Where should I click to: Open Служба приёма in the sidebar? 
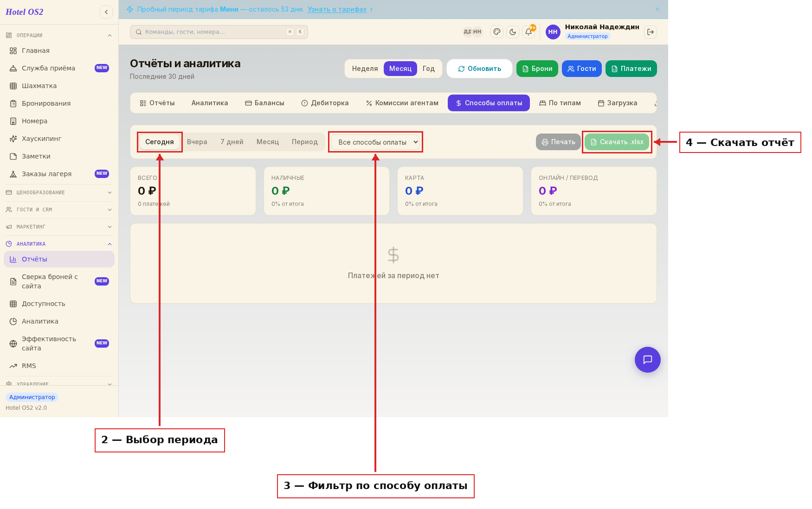59,68
